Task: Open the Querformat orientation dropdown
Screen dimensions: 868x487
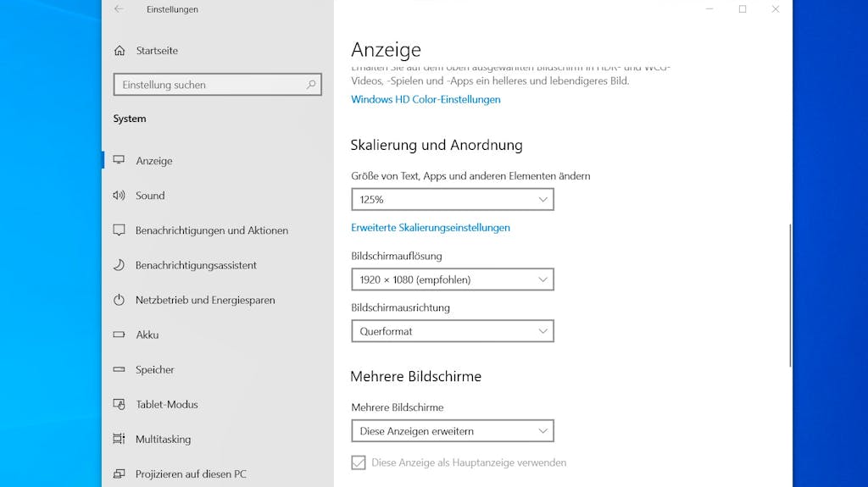Action: 452,331
